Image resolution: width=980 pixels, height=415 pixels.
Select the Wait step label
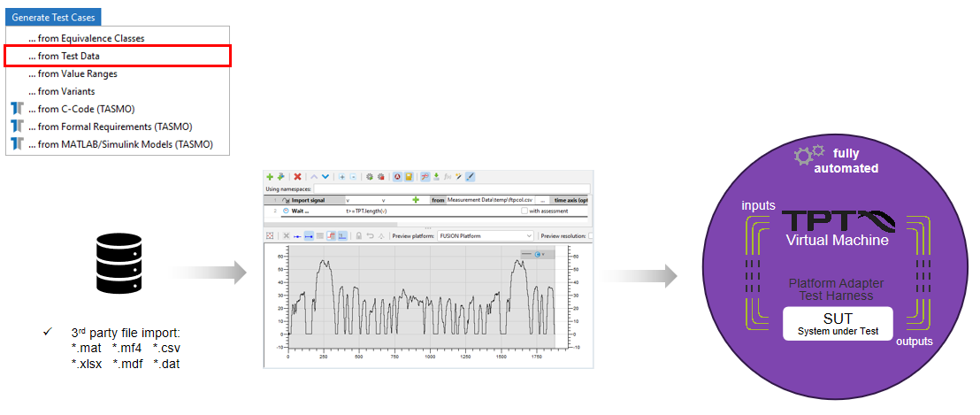click(300, 211)
